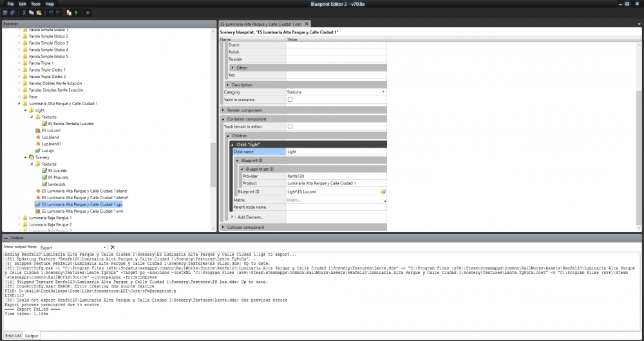The width and height of the screenshot is (644, 341).
Task: Select Lente.dds in the Explorer tree
Action: (x=57, y=184)
